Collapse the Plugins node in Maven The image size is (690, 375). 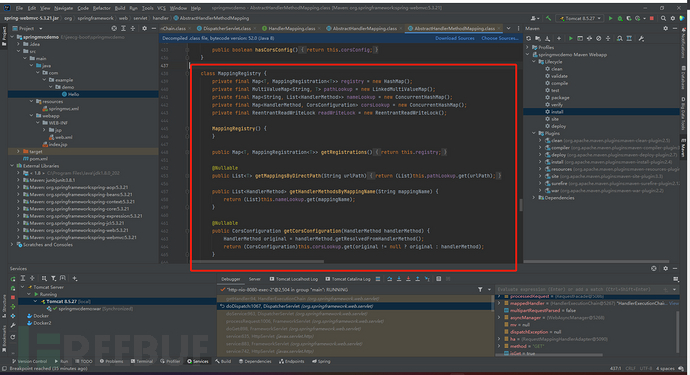(534, 133)
